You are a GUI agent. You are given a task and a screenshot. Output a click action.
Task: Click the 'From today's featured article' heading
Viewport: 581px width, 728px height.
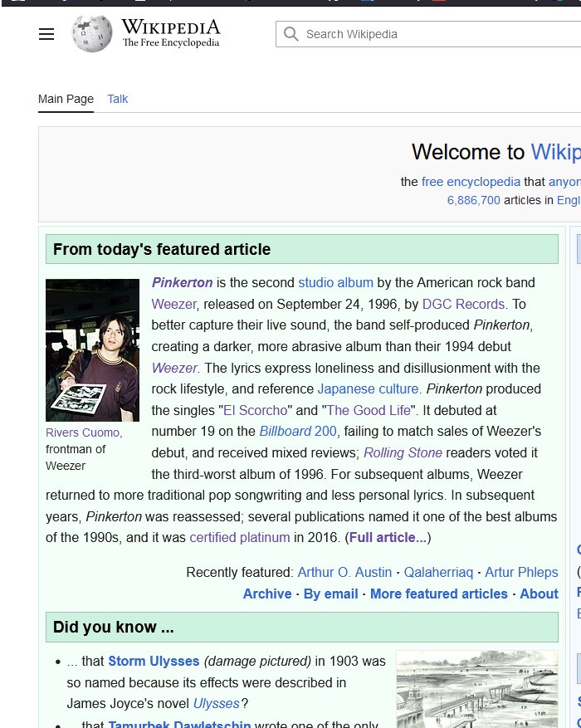[x=162, y=249]
